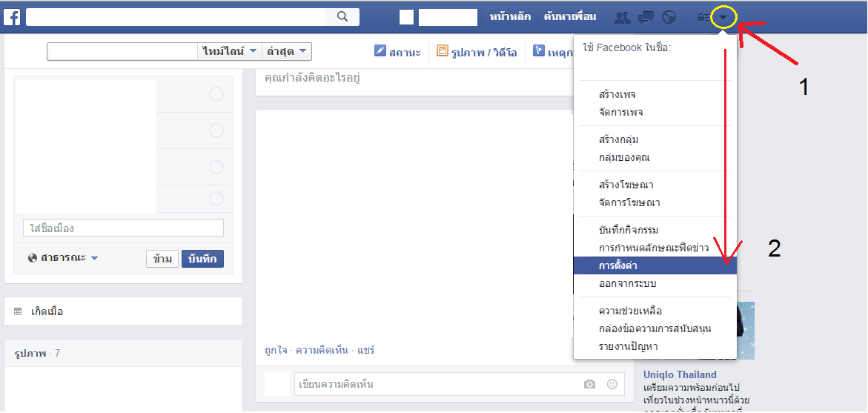Click the Facebook logo icon
The width and height of the screenshot is (868, 413).
(13, 16)
